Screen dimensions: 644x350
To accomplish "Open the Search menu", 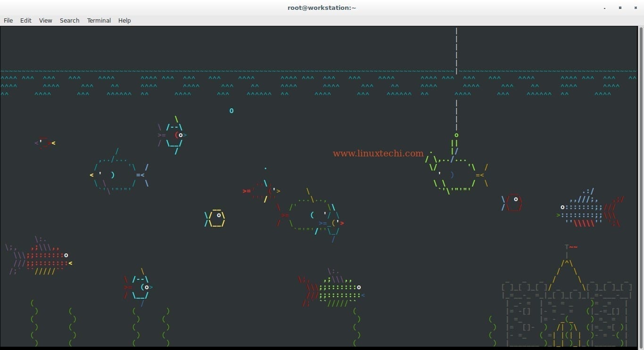I will 69,20.
